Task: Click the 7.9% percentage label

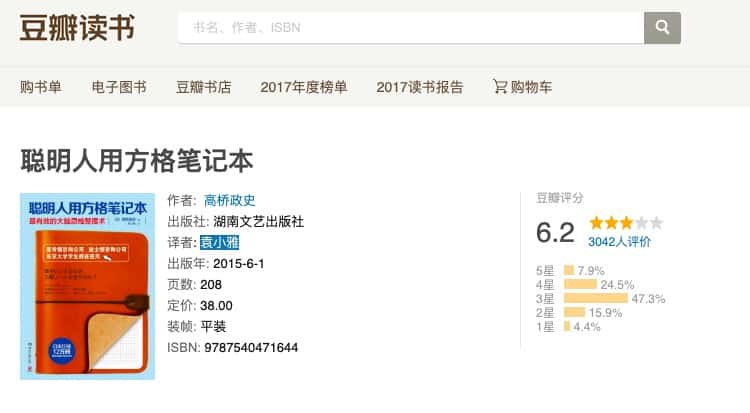Action: (591, 271)
